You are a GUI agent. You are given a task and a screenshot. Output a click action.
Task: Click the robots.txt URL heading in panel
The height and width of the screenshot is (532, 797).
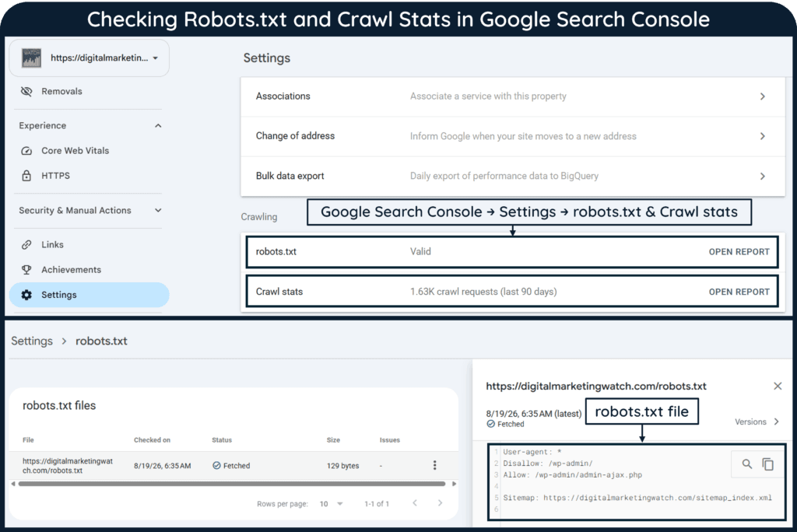coord(596,387)
